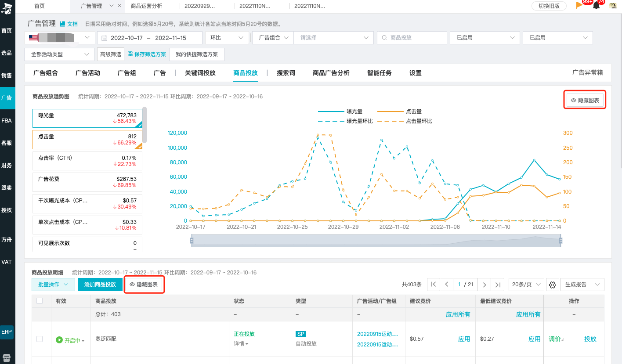Screen dimensions: 622x364
Task: Open 首页 in the left sidebar
Action: tap(7, 31)
